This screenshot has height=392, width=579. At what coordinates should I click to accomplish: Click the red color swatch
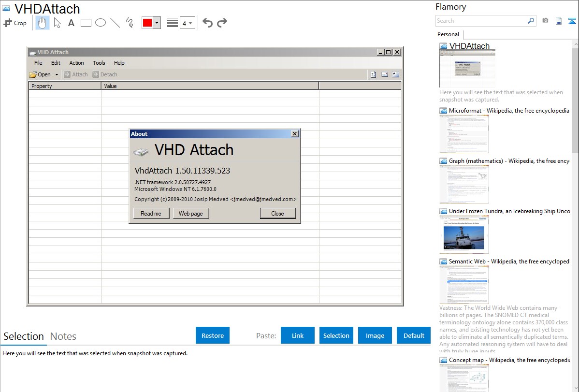tap(147, 23)
